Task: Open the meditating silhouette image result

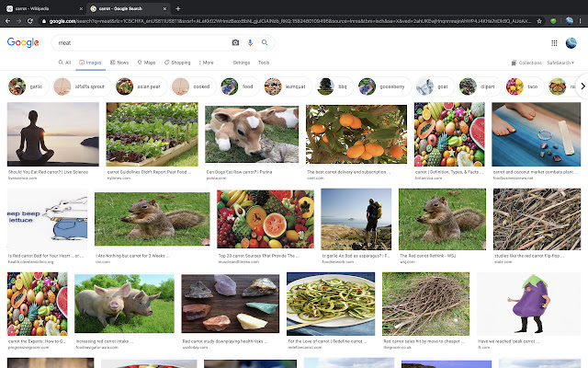Action: click(53, 134)
